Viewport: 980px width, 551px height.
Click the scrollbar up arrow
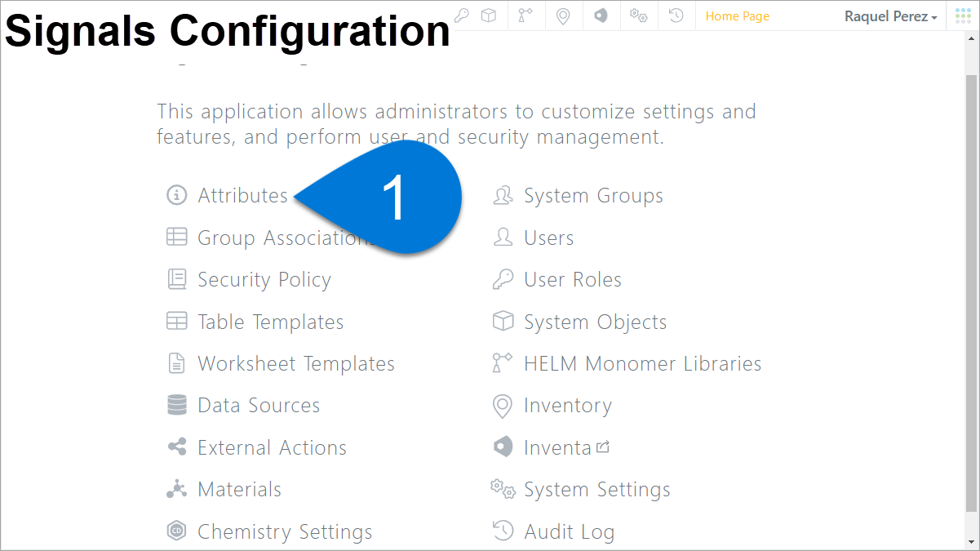972,38
